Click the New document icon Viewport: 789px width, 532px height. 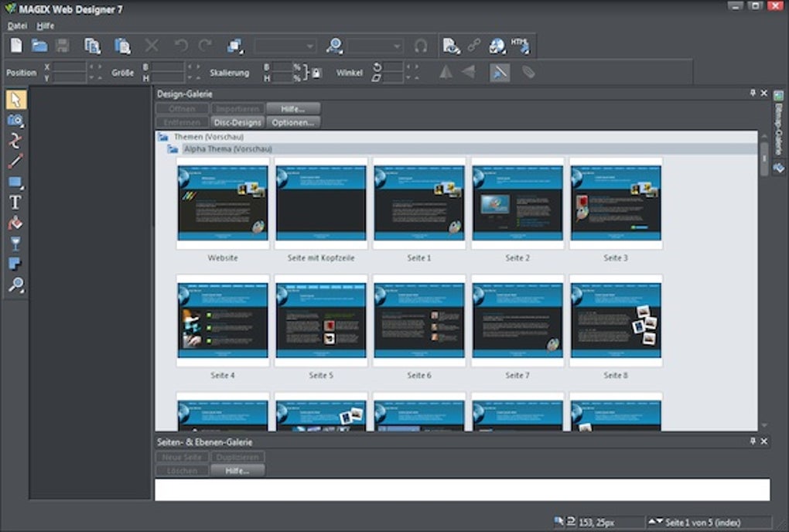pos(16,46)
